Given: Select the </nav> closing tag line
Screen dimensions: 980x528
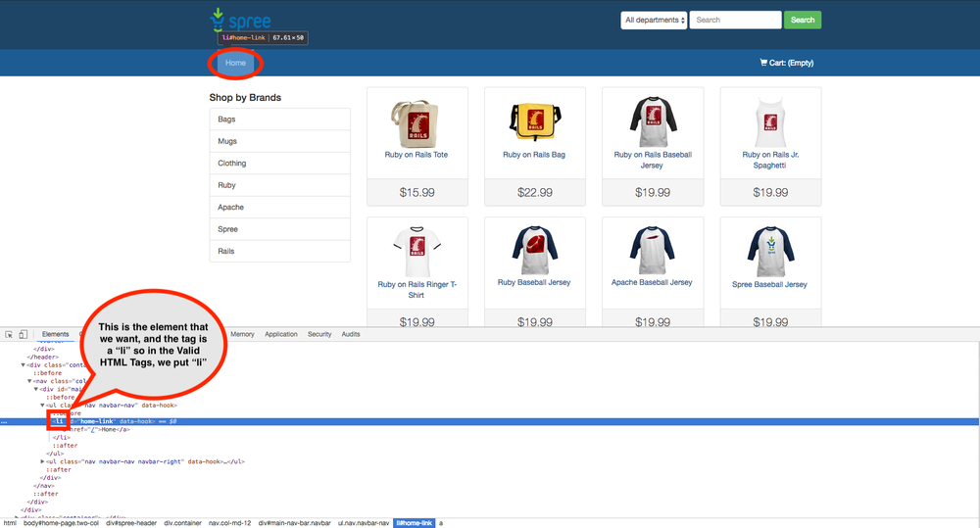Looking at the screenshot, I should click(x=44, y=486).
